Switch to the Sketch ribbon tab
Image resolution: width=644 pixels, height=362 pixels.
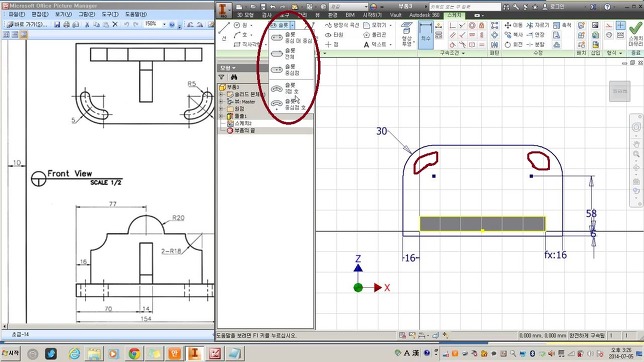[455, 15]
